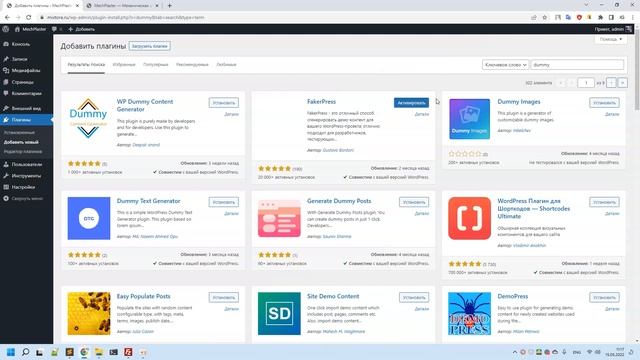Click the Shortcodes Ultimate red bracket icon
The image size is (640, 360).
469,218
